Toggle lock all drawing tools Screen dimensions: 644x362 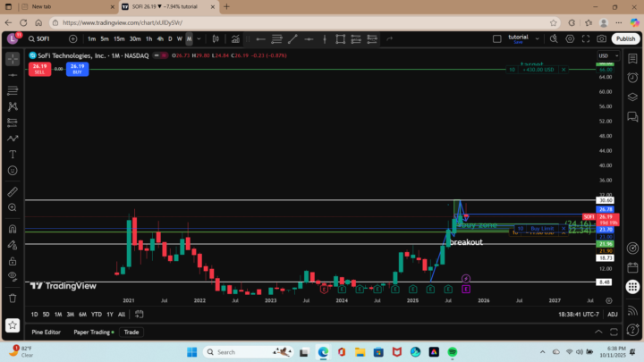[x=13, y=259]
